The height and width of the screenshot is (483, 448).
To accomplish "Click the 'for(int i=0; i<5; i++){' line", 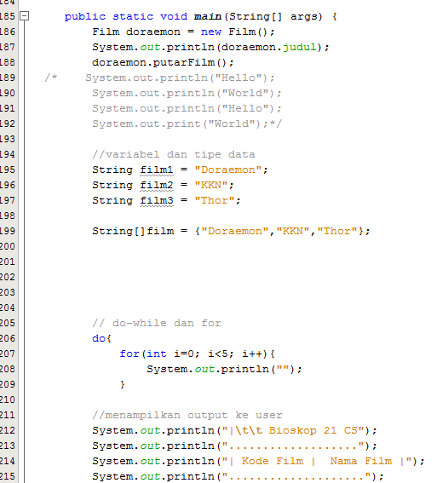I will point(198,354).
